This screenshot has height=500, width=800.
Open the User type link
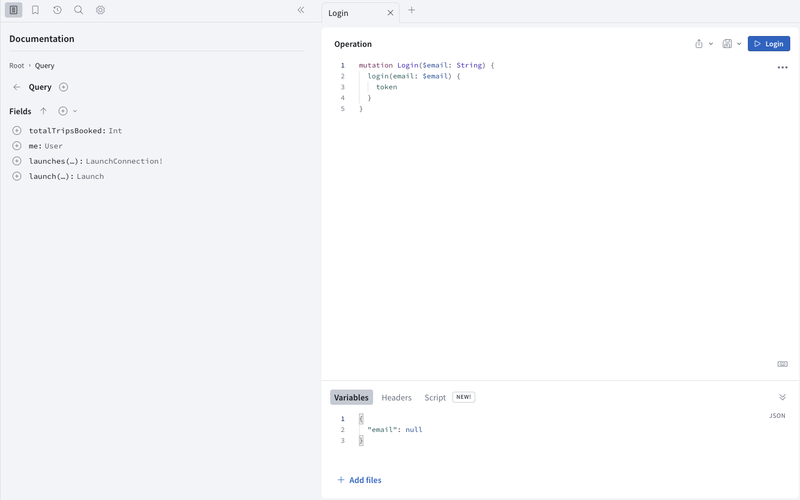[x=54, y=146]
